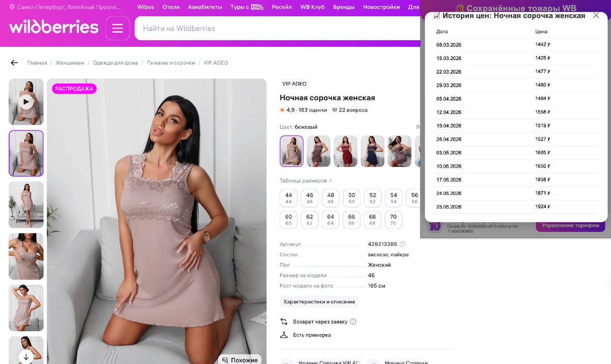The image size is (611, 364).
Task: Open the Таблица размеров size chart
Action: tap(306, 180)
